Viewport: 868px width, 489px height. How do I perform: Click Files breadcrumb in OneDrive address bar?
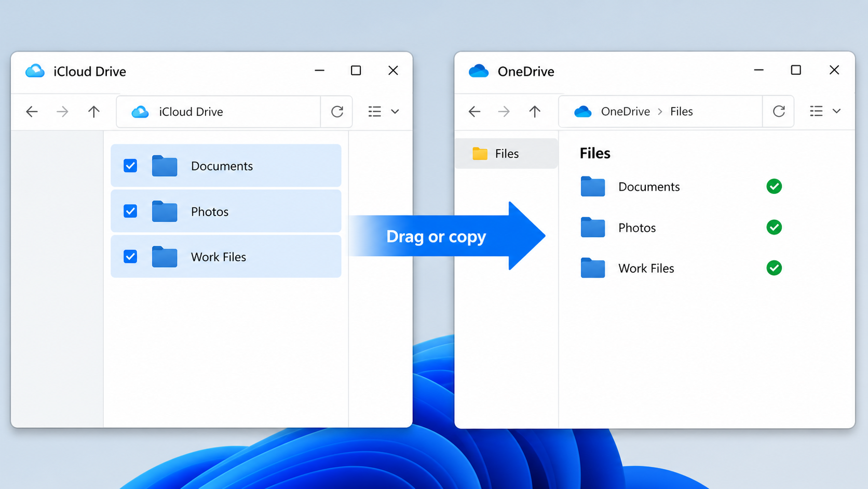point(681,111)
